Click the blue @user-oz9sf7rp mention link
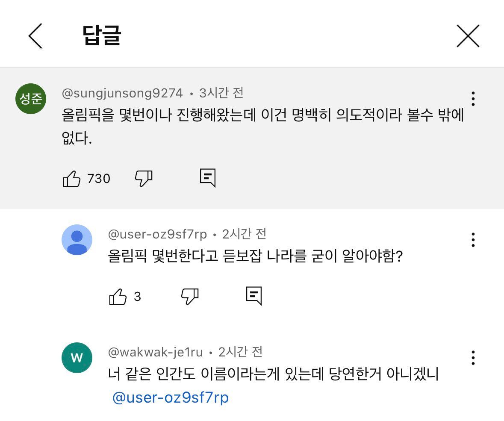The width and height of the screenshot is (504, 421). point(170,397)
